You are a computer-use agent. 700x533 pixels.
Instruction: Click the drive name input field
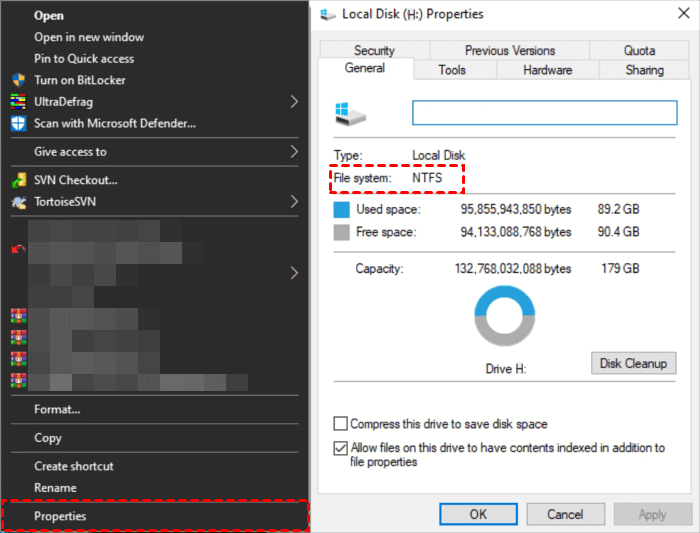click(545, 112)
